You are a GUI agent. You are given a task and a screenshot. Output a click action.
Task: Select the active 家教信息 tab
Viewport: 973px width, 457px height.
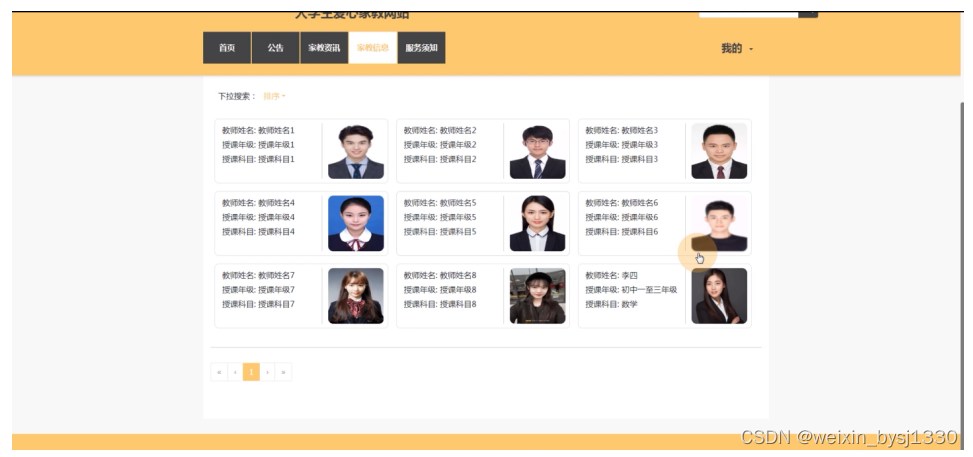(373, 48)
